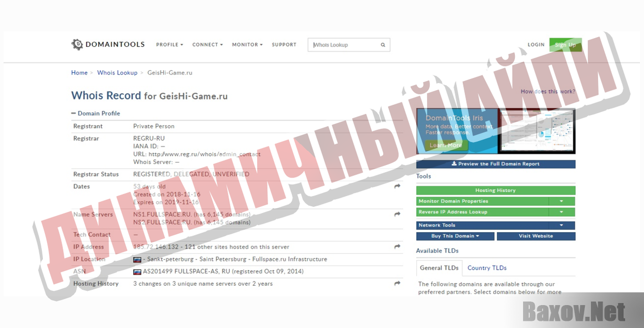Click the Whois Record heading

(106, 95)
